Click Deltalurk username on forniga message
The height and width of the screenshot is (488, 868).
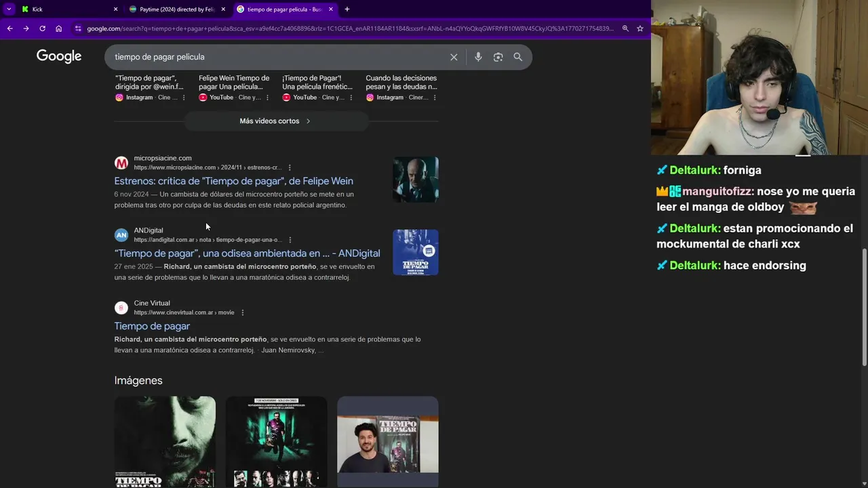tap(694, 170)
